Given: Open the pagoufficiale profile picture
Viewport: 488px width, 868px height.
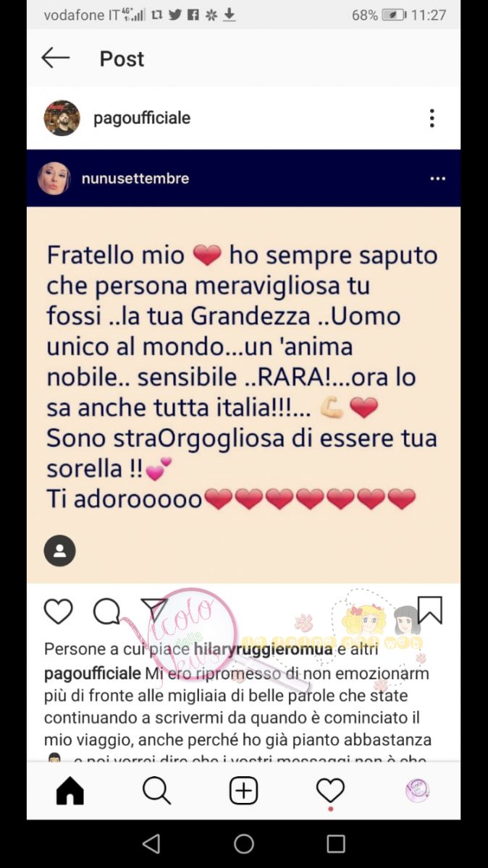Looking at the screenshot, I should 62,118.
